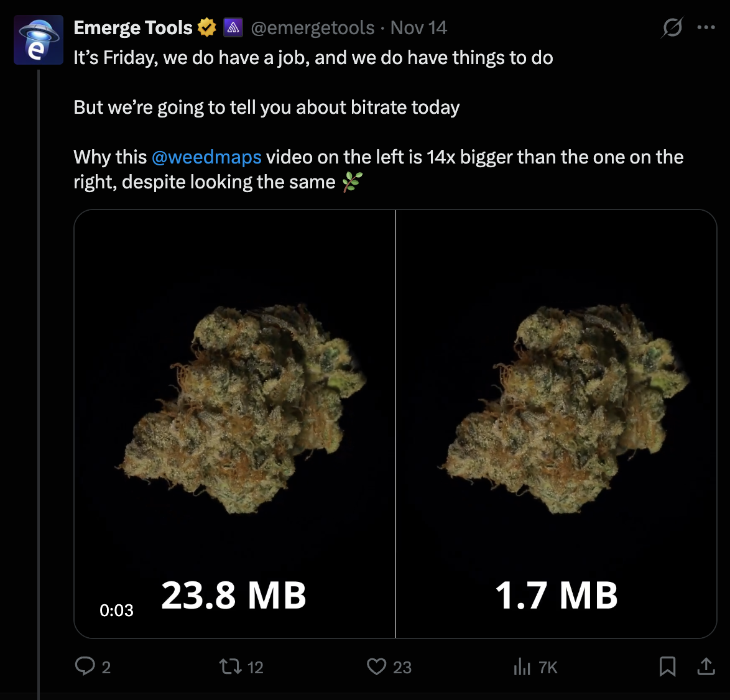Click the "It's Friday" line of post text

pyautogui.click(x=313, y=58)
